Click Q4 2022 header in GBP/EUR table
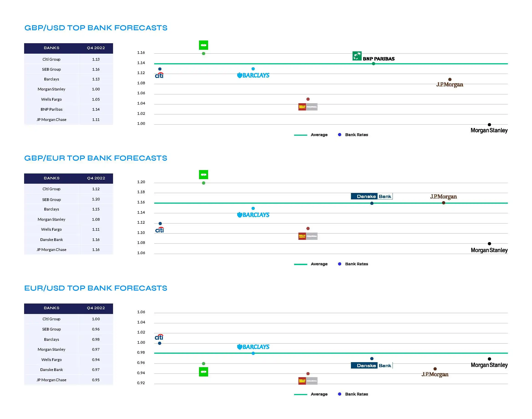This screenshot has width=532, height=419. pos(96,178)
